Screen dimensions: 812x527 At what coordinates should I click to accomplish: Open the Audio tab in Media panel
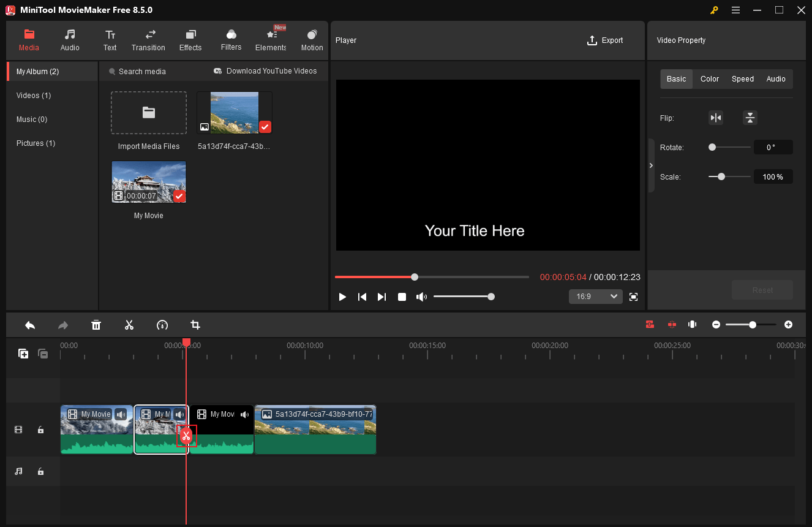pyautogui.click(x=70, y=40)
